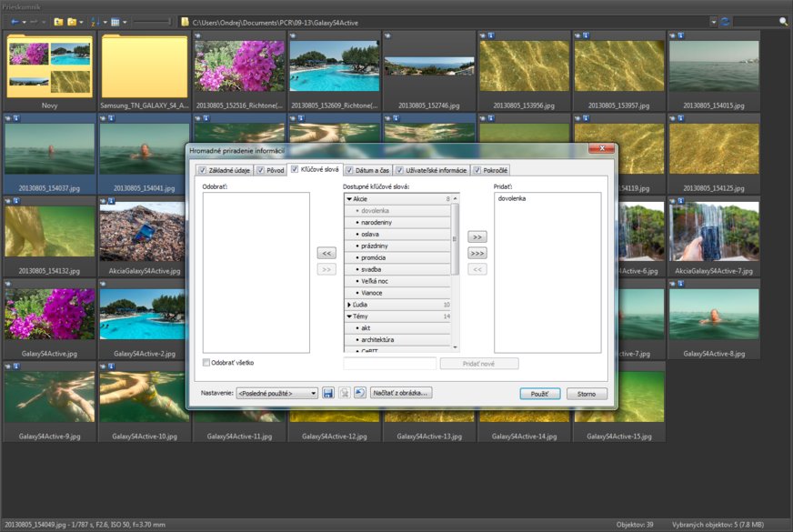The width and height of the screenshot is (793, 532).
Task: Click the Použiť button
Action: pos(539,394)
